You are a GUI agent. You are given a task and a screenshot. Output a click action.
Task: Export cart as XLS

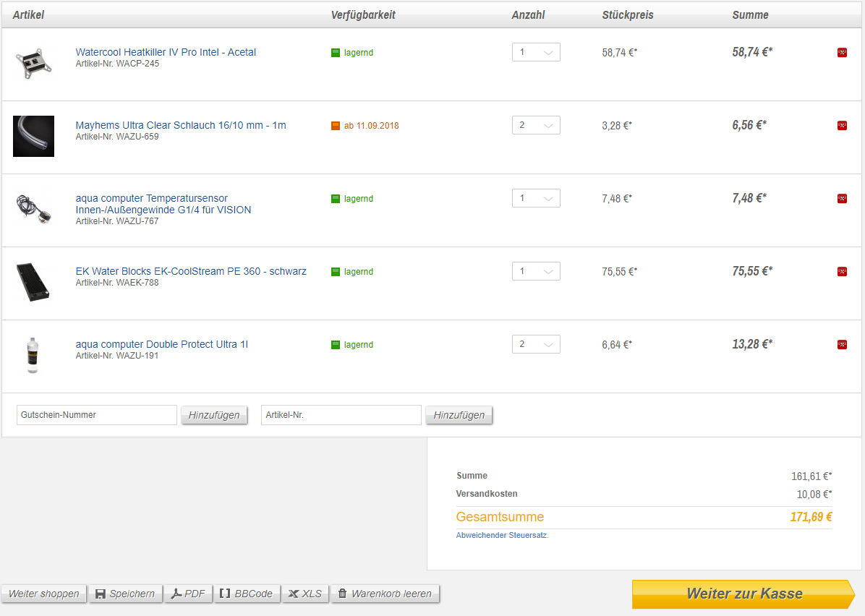click(x=306, y=594)
